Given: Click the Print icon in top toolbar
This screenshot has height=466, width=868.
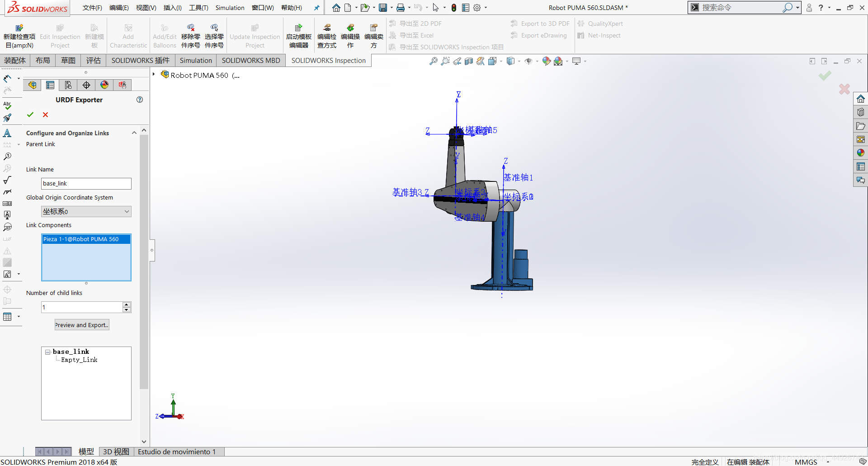Looking at the screenshot, I should (401, 8).
